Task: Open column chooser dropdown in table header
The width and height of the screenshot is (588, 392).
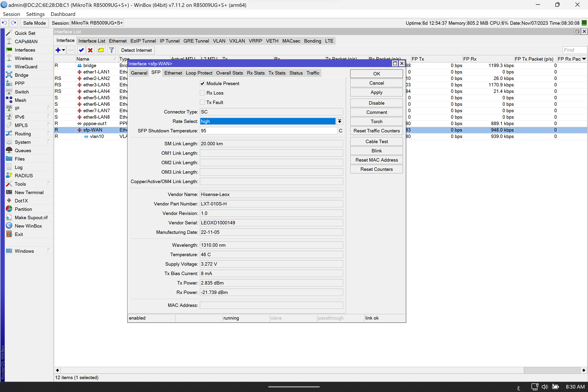Action: point(584,59)
